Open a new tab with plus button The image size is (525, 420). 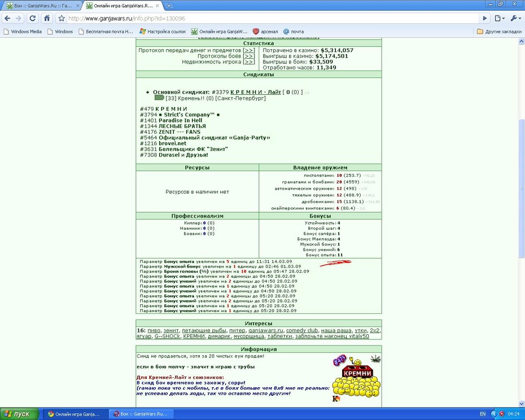tap(169, 6)
